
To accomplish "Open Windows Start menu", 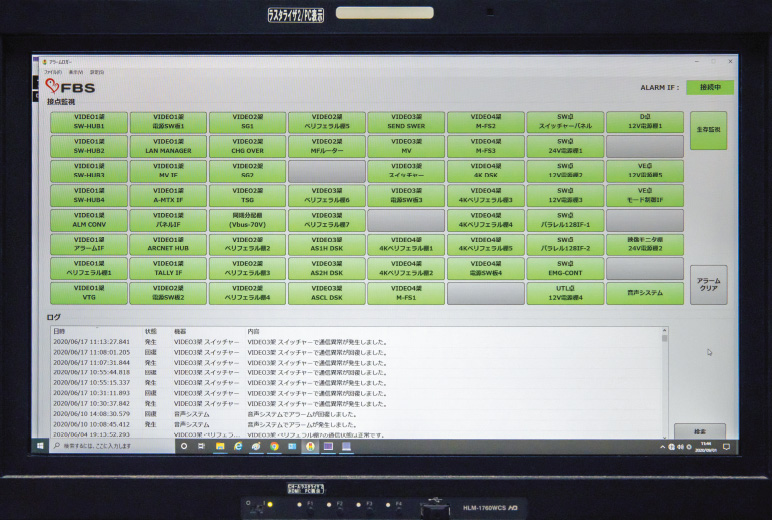I will tap(40, 446).
